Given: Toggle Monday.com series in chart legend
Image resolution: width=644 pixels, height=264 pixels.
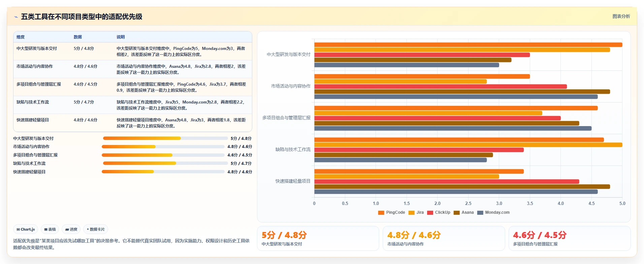Looking at the screenshot, I should point(493,212).
